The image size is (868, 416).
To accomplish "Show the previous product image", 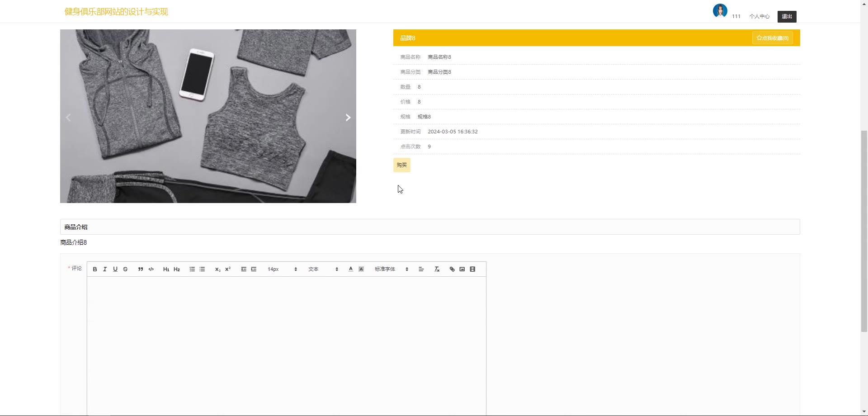I will click(68, 118).
